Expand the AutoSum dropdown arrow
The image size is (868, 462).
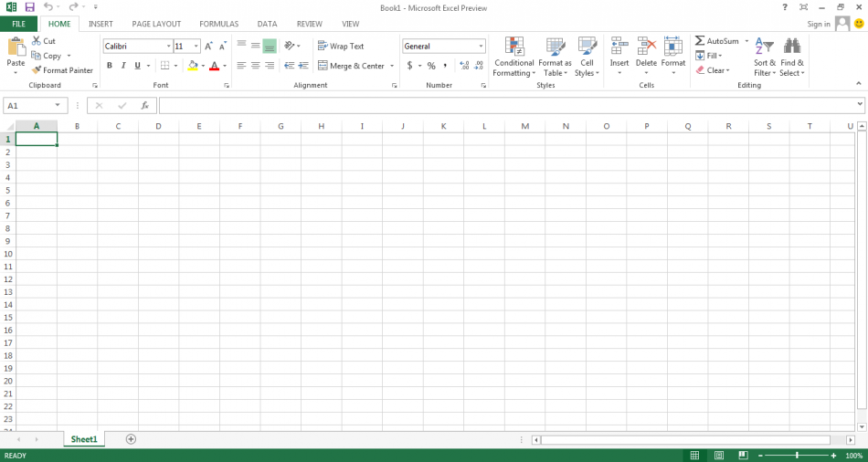(x=746, y=41)
